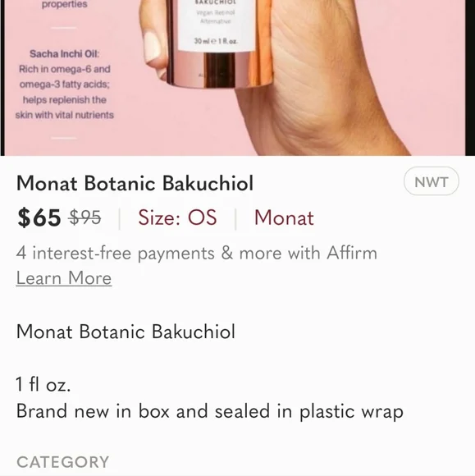Click the crossed-out $95 original price
This screenshot has height=476, width=475.
click(x=85, y=217)
